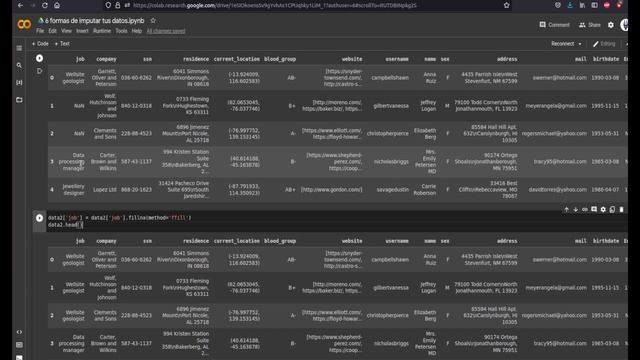Rename the notebook title '6 formas de imputar tus datos.ipynb'
The height and width of the screenshot is (360, 640).
[94, 20]
